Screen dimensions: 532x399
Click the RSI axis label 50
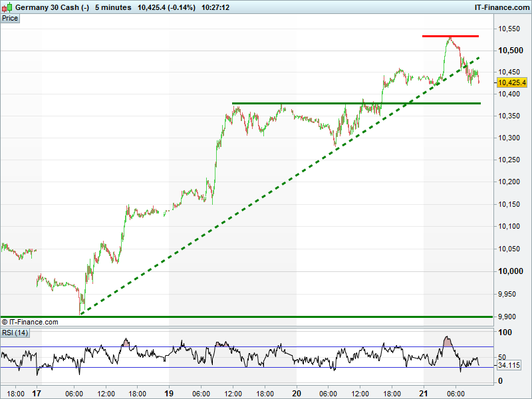(x=502, y=357)
